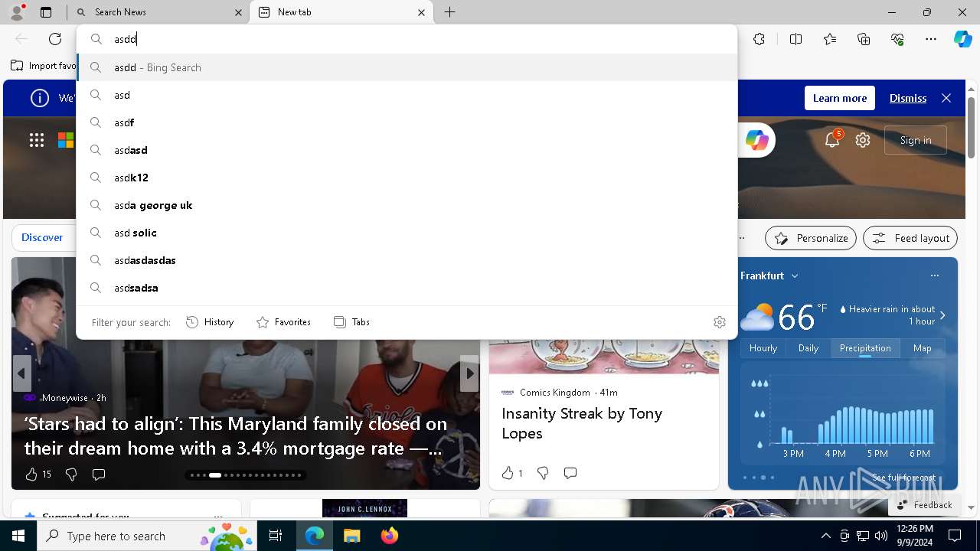The width and height of the screenshot is (980, 551).
Task: Dislike the Maryland family article
Action: [x=71, y=474]
